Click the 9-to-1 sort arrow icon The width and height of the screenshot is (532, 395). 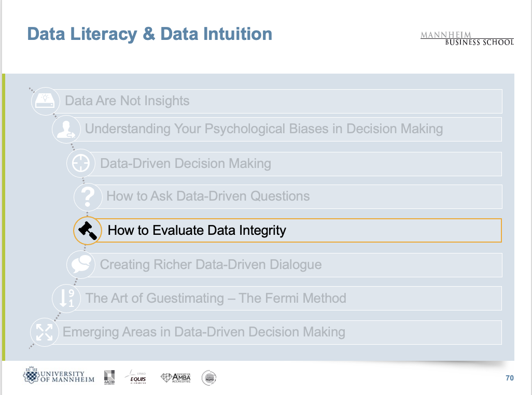(x=66, y=298)
